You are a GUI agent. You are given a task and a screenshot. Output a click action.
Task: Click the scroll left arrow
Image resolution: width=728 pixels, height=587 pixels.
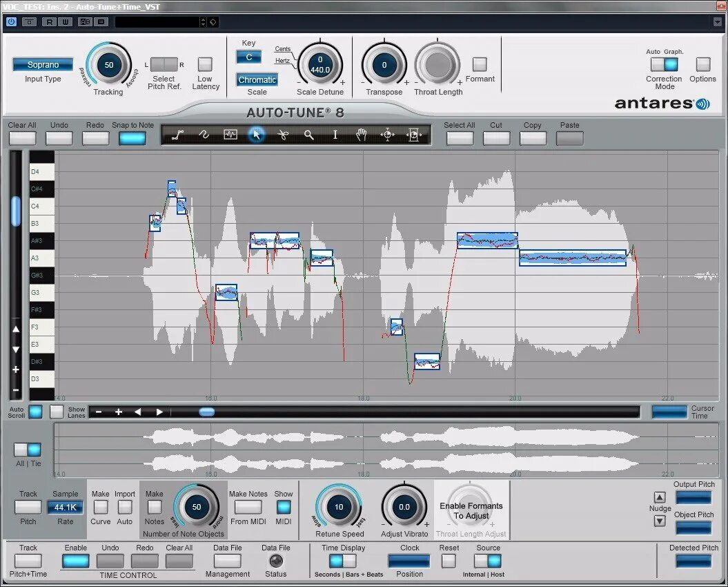(x=138, y=412)
